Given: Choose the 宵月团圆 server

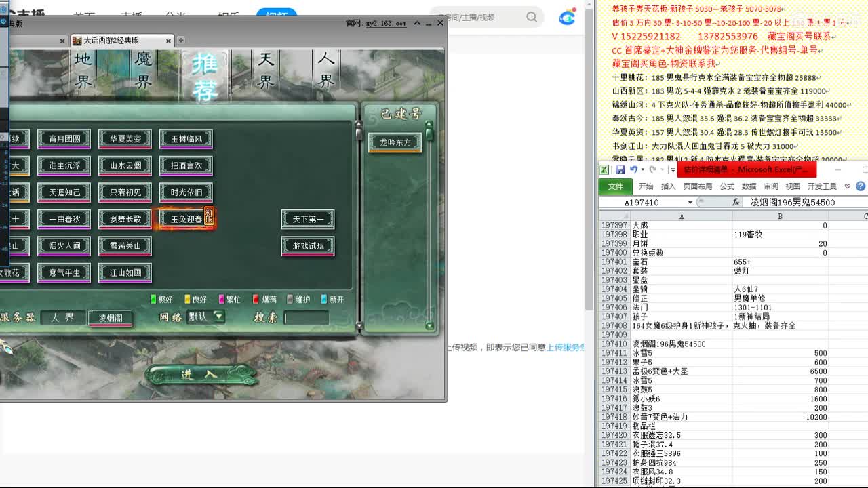Looking at the screenshot, I should pyautogui.click(x=64, y=139).
